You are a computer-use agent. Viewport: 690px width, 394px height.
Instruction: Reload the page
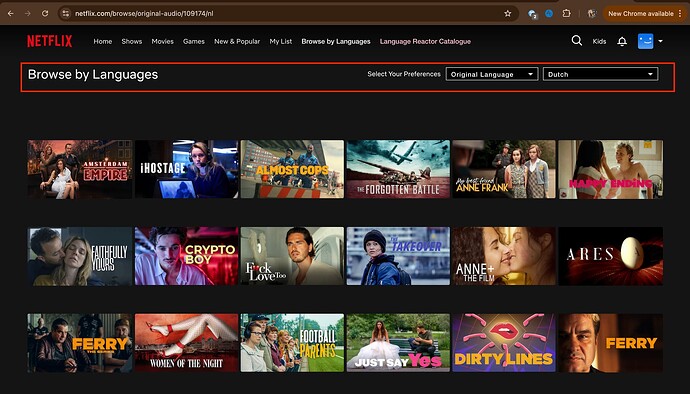[45, 14]
